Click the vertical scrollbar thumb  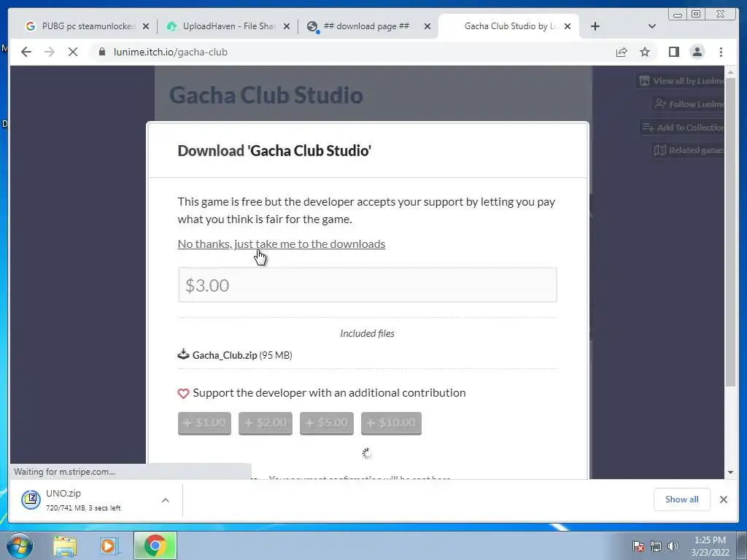pyautogui.click(x=730, y=232)
